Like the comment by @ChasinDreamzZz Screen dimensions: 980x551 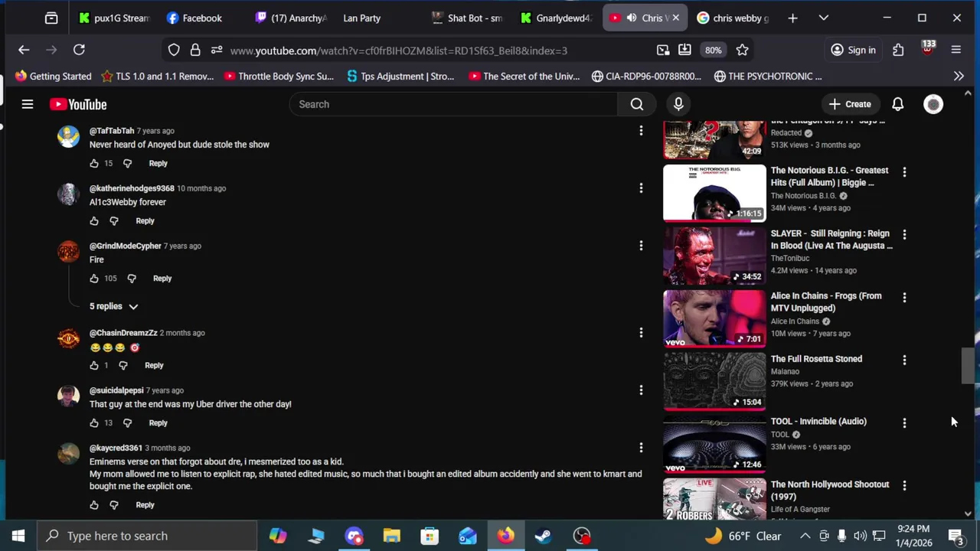tap(94, 365)
